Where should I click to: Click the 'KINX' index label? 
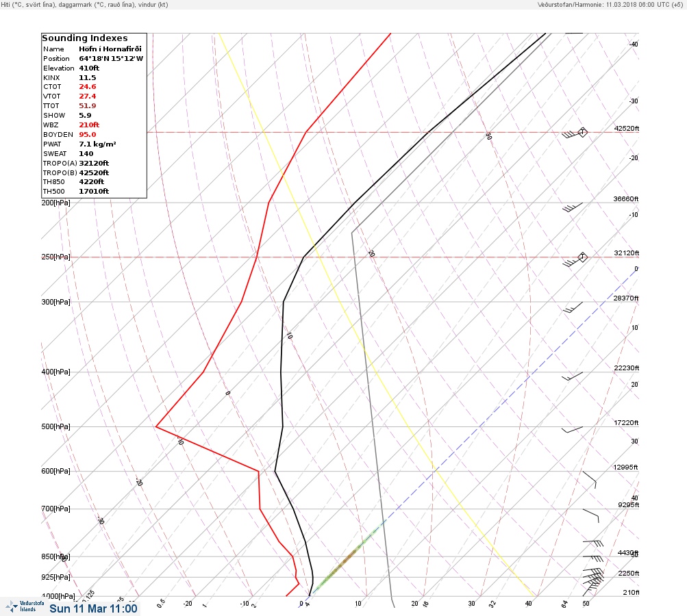(x=51, y=78)
